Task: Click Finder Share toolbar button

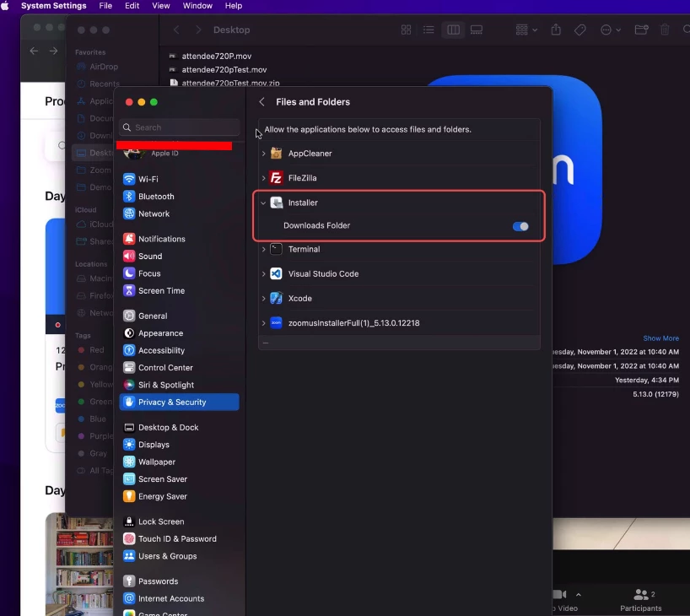Action: pos(556,30)
